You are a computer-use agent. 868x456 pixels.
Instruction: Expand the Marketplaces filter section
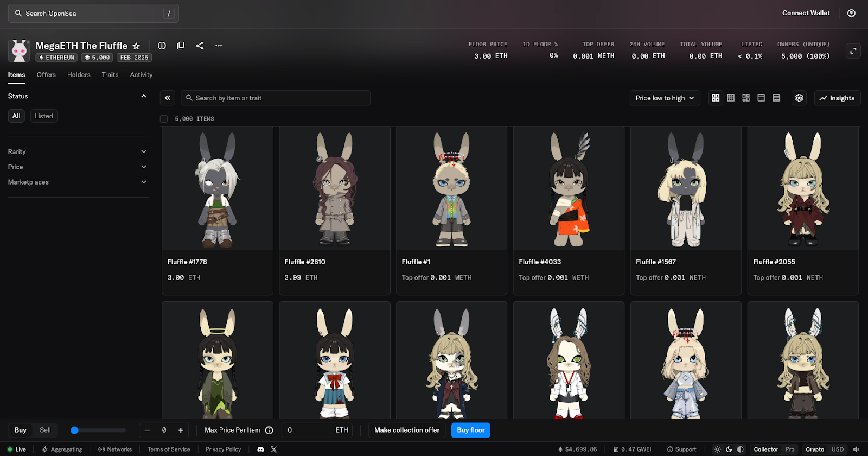coord(77,182)
